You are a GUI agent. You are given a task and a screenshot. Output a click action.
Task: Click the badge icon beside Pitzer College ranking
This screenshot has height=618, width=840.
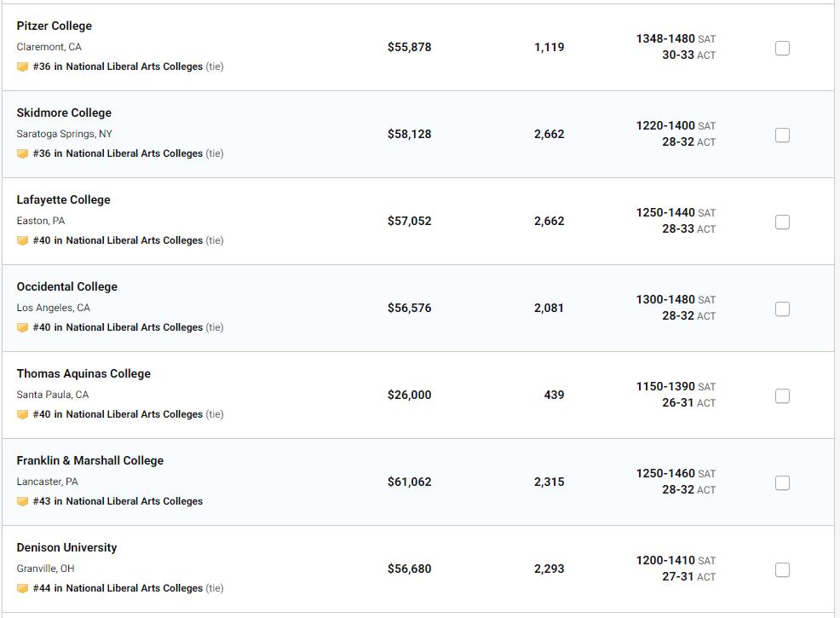coord(22,66)
